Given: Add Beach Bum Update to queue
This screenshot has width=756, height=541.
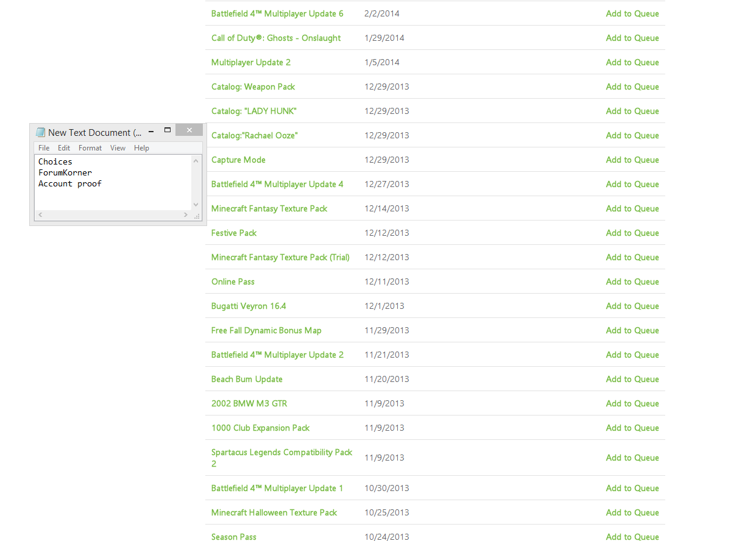Looking at the screenshot, I should tap(632, 379).
